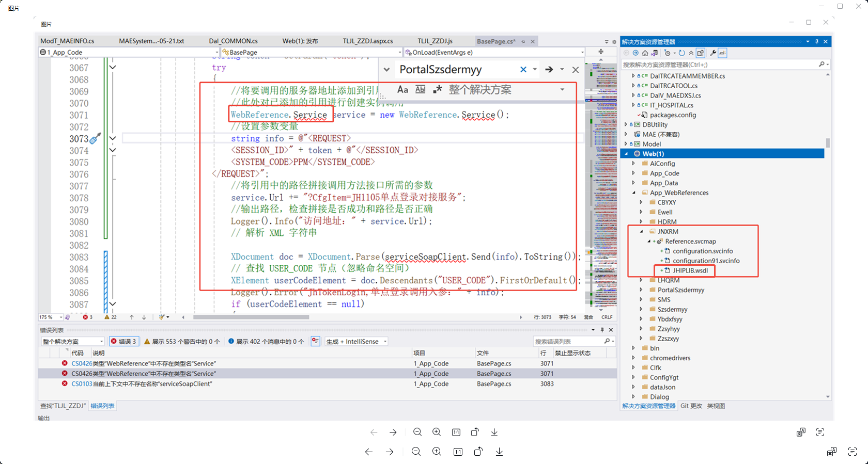
Task: Open 整个解决方案 scope dropdown in find box
Action: [562, 89]
